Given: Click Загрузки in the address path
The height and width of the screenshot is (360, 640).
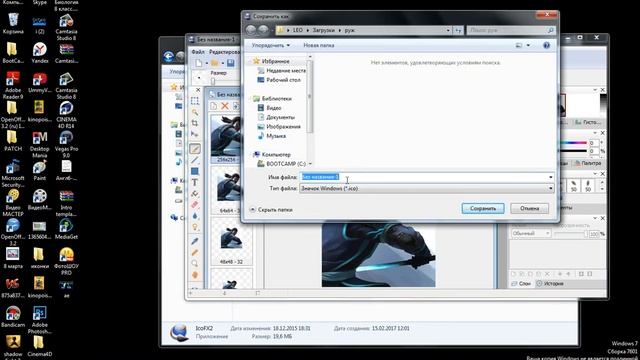Looking at the screenshot, I should click(323, 30).
